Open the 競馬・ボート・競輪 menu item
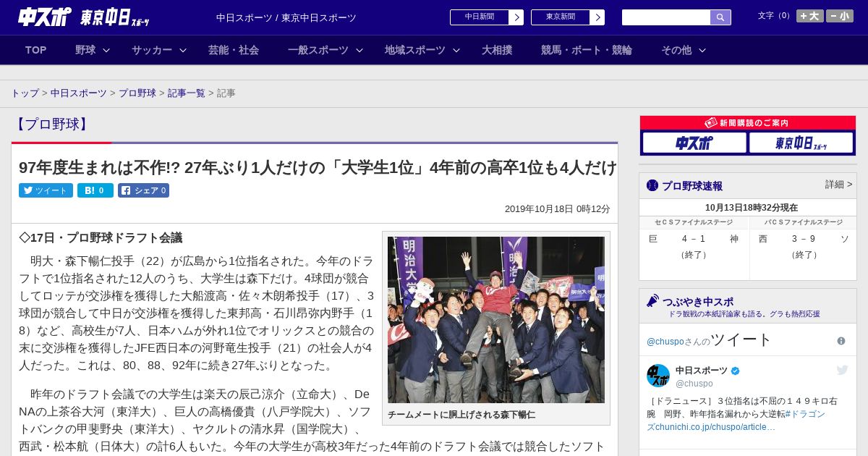Viewport: 868px width, 456px height. 587,50
